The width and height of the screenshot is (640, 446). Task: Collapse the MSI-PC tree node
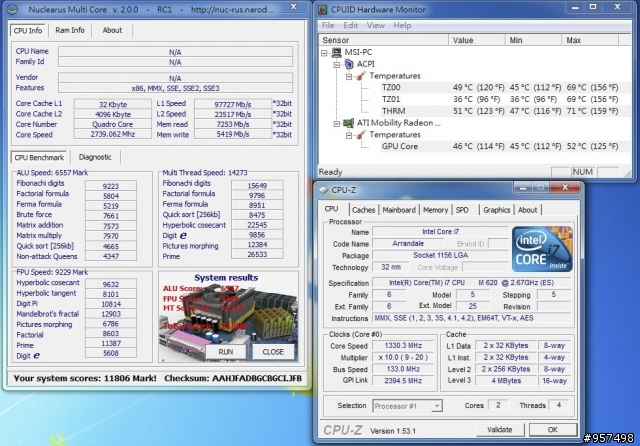click(324, 53)
